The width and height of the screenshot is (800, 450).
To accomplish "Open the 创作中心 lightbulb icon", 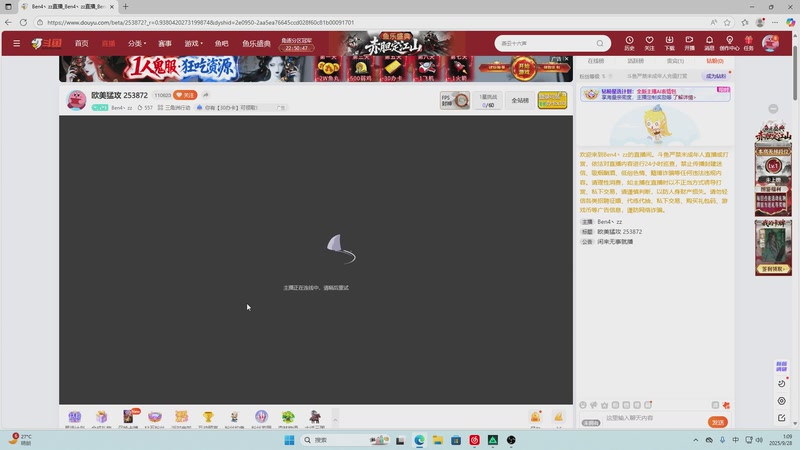I will click(729, 43).
